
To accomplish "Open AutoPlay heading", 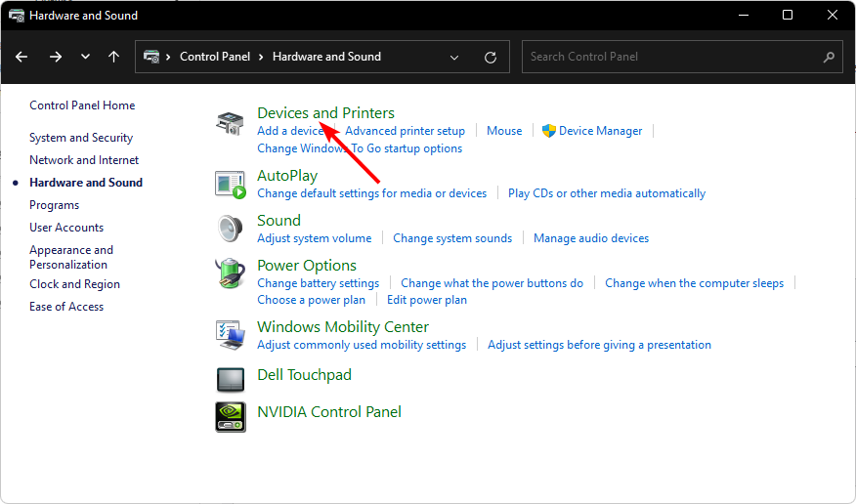I will [287, 176].
